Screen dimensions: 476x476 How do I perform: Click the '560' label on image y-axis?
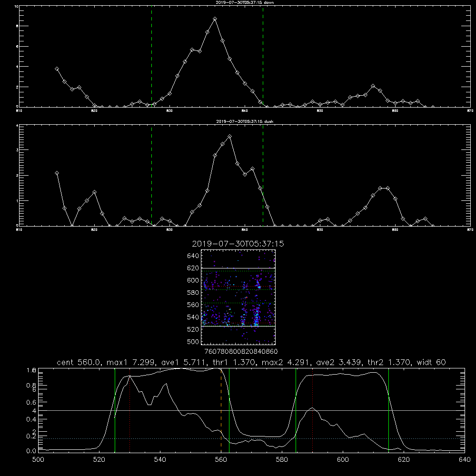point(193,305)
